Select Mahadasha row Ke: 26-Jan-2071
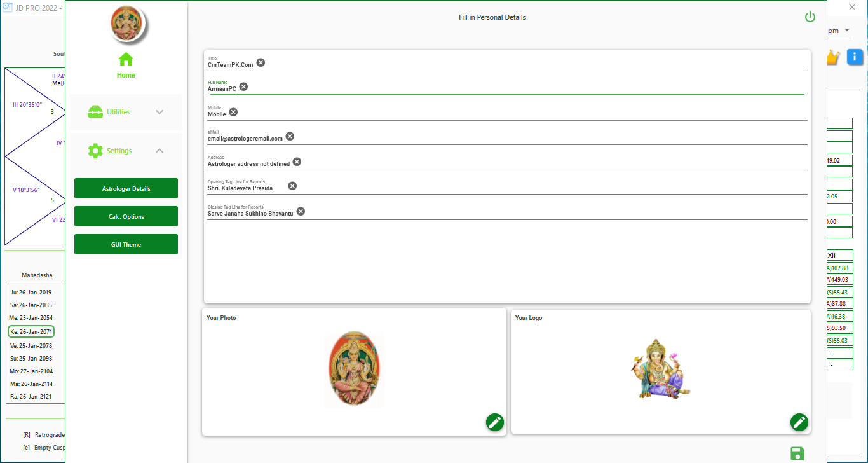 tap(31, 331)
